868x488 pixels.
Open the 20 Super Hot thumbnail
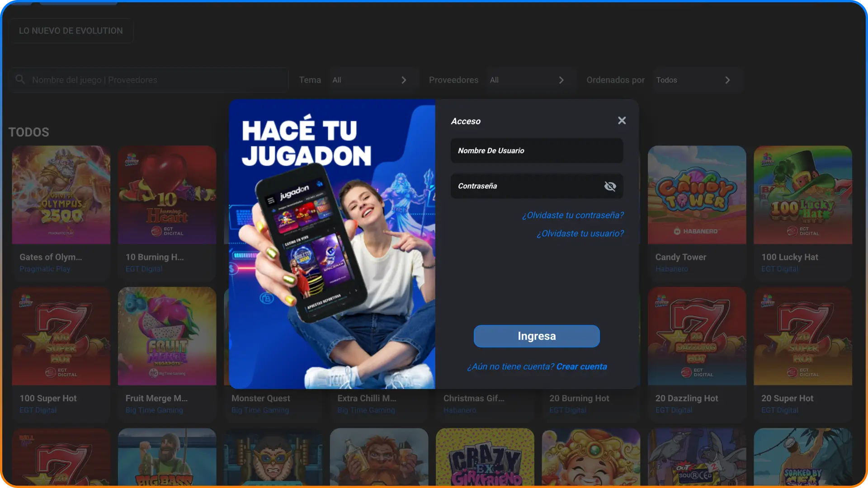pyautogui.click(x=802, y=336)
